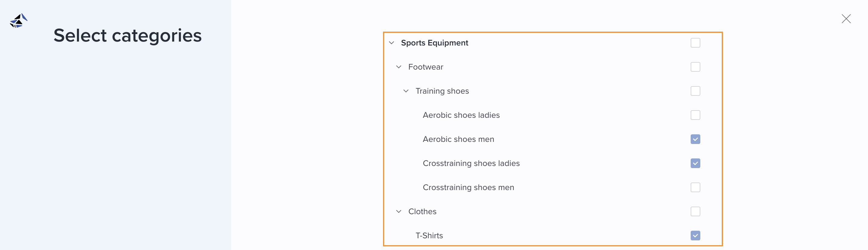This screenshot has width=868, height=250.
Task: Enable the Aerobic shoes ladies checkbox
Action: (x=695, y=115)
